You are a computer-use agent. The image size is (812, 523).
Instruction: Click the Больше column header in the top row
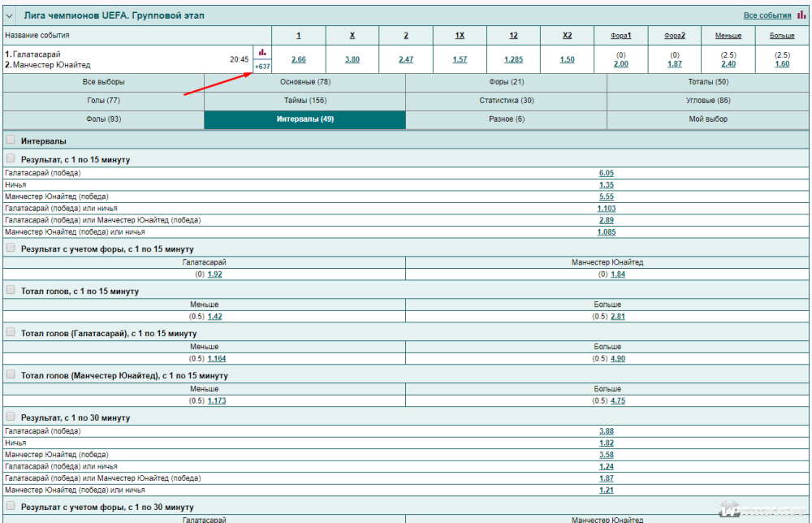[782, 36]
